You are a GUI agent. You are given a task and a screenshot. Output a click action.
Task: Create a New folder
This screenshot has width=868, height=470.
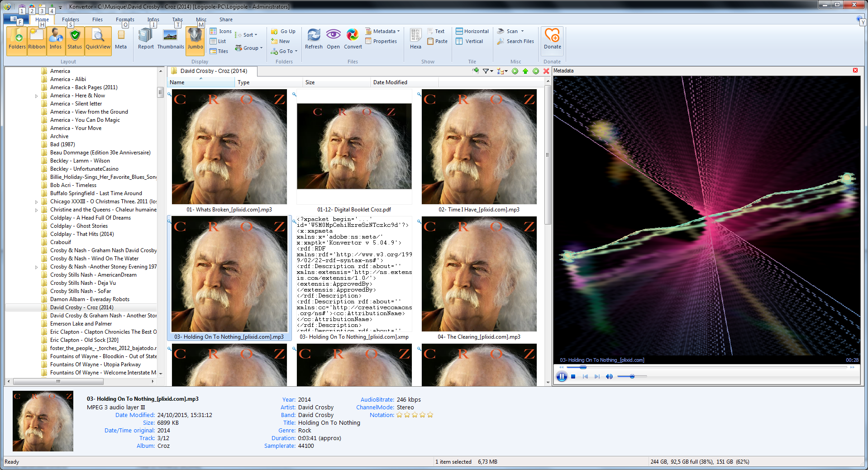[x=281, y=41]
